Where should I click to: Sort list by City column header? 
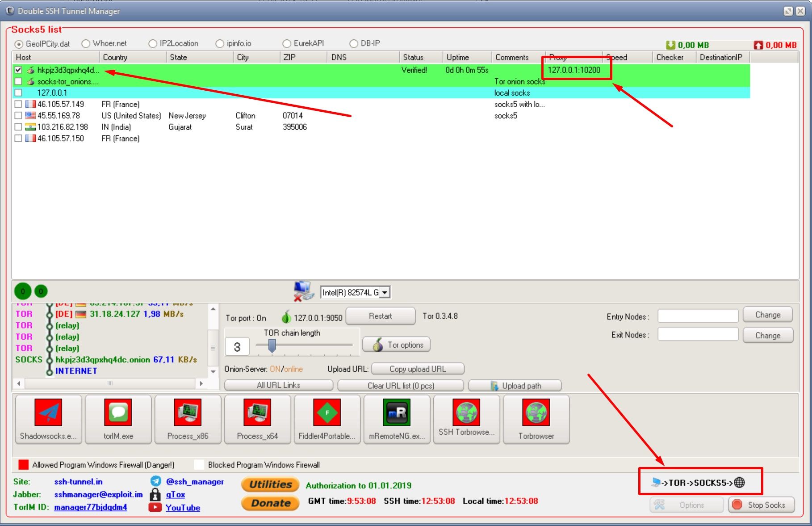pyautogui.click(x=256, y=57)
